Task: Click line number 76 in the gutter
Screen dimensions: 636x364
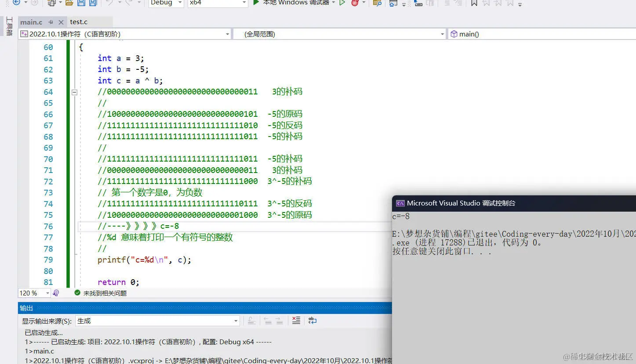Action: [48, 227]
